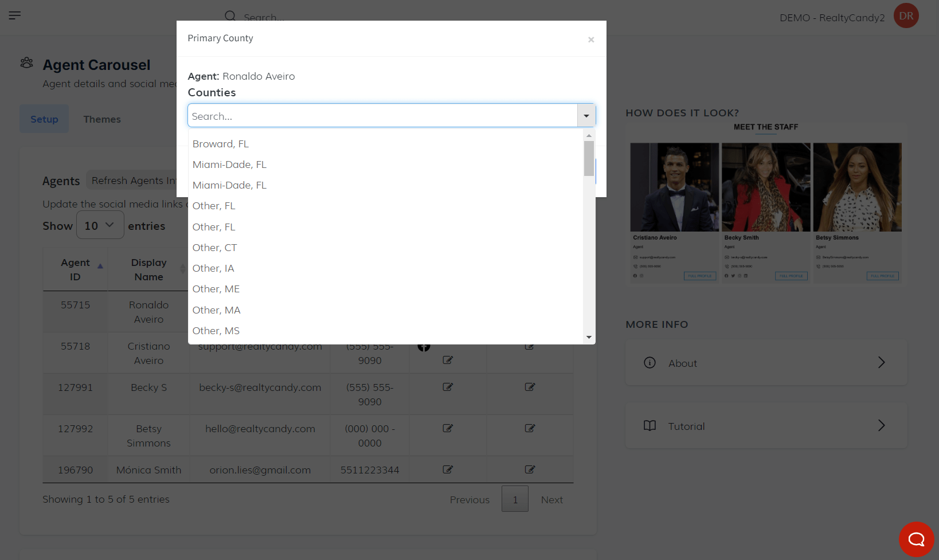The height and width of the screenshot is (560, 939).
Task: Click the magnifier search icon in top bar
Action: click(x=230, y=16)
